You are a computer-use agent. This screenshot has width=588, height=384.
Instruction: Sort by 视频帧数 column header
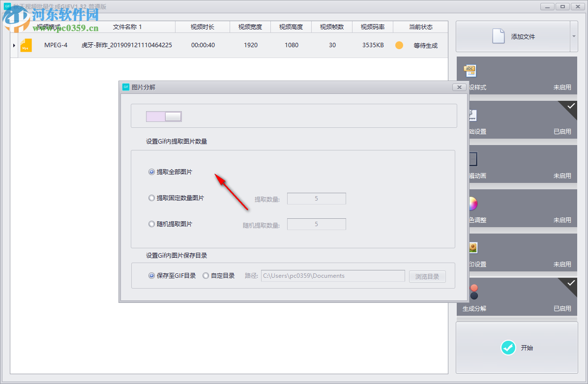(332, 27)
